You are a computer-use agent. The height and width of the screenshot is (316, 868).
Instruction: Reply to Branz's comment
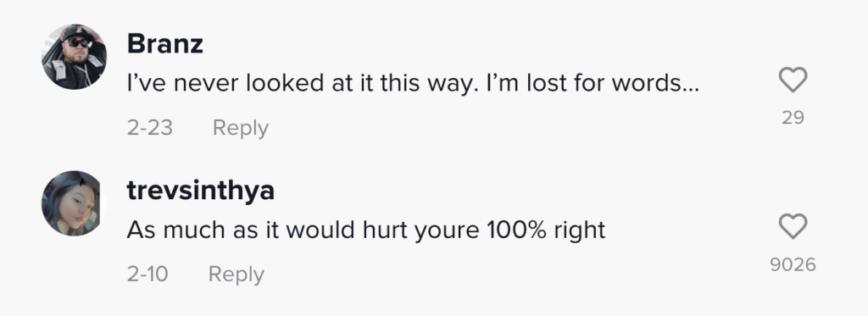(240, 128)
